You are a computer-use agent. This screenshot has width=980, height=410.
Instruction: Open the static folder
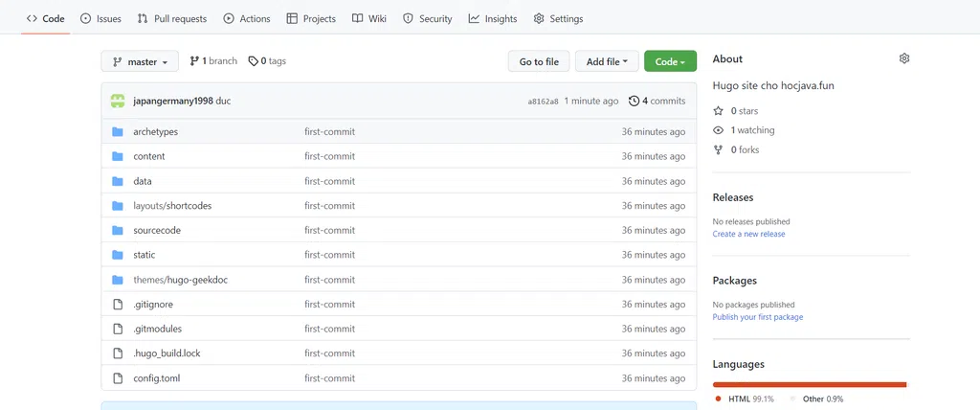tap(145, 256)
